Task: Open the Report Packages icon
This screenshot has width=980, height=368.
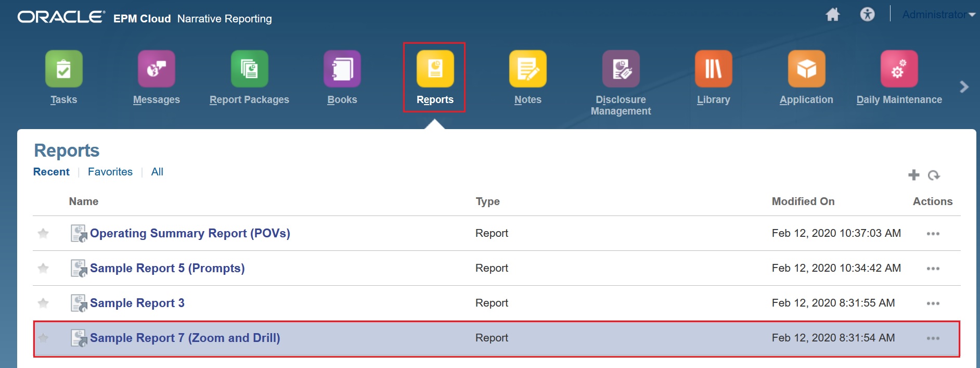Action: [249, 69]
